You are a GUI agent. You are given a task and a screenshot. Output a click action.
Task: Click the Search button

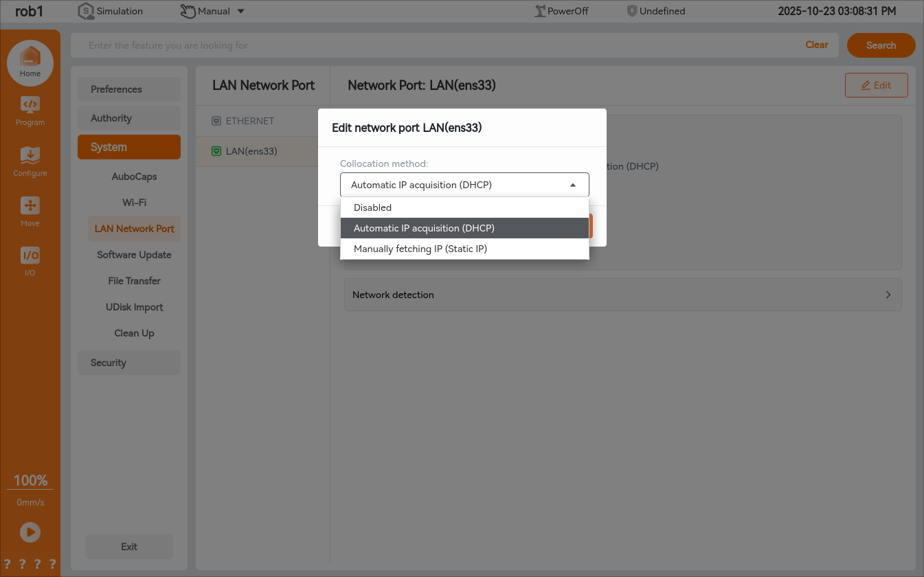point(881,45)
